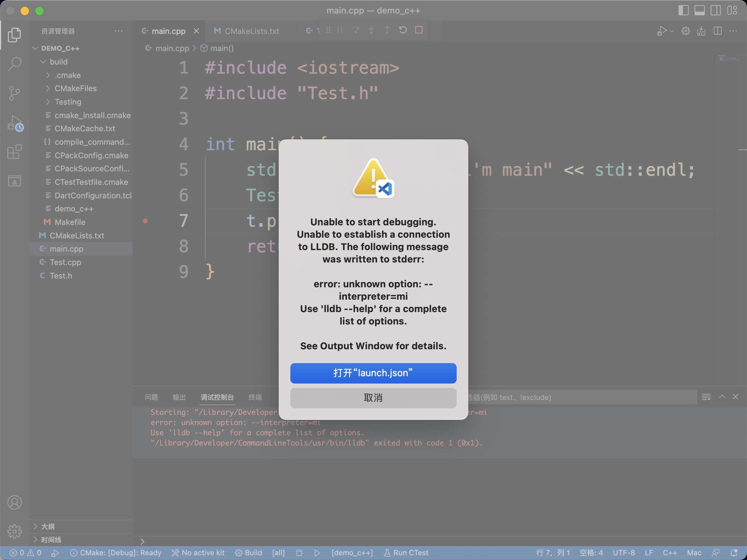The width and height of the screenshot is (747, 560).
Task: Click the errors and warnings count
Action: [26, 553]
